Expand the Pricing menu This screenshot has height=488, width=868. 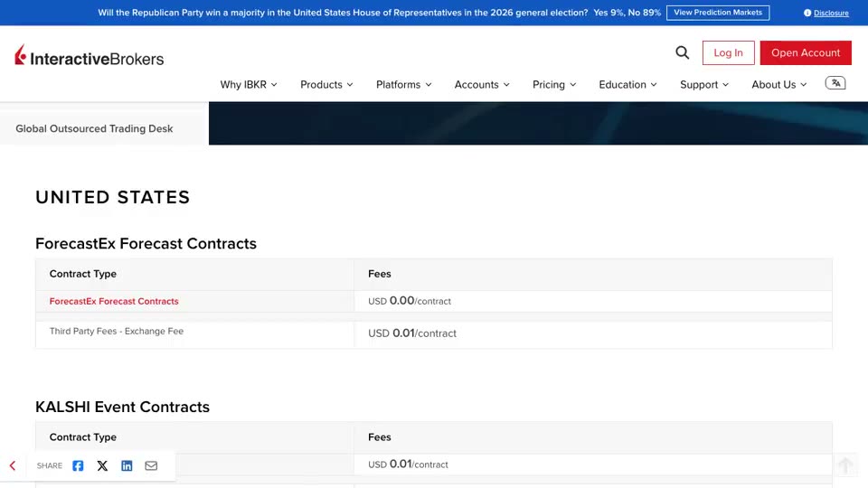coord(554,85)
